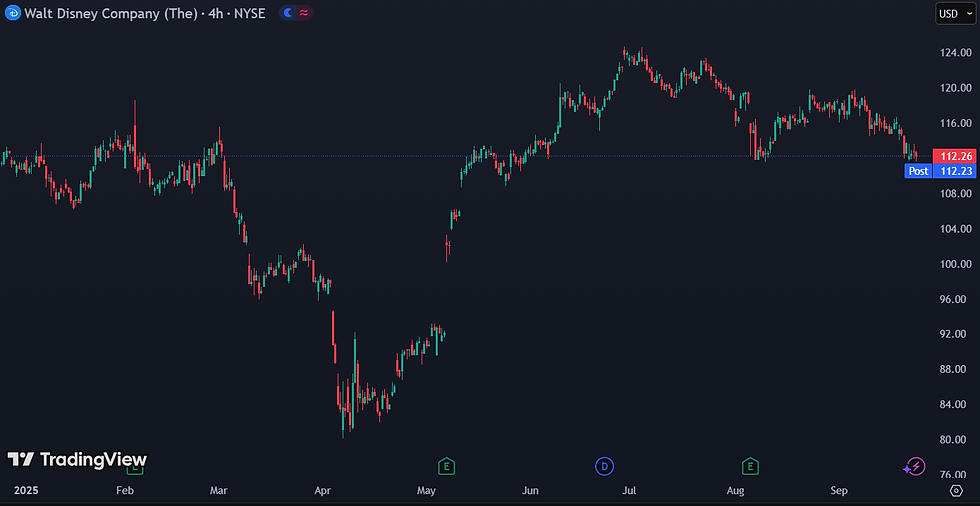Click the 104.00 price axis label
The image size is (980, 506).
coord(956,229)
